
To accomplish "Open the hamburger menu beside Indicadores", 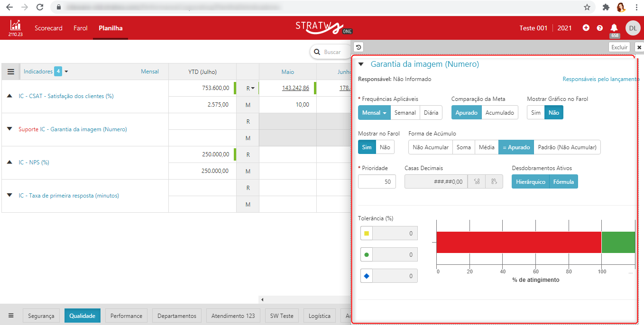I will coord(11,72).
